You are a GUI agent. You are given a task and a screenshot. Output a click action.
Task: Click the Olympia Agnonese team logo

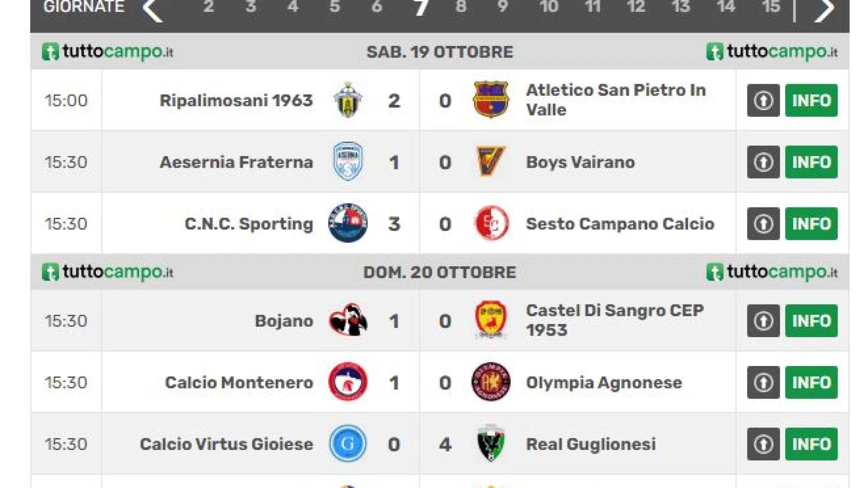click(491, 382)
